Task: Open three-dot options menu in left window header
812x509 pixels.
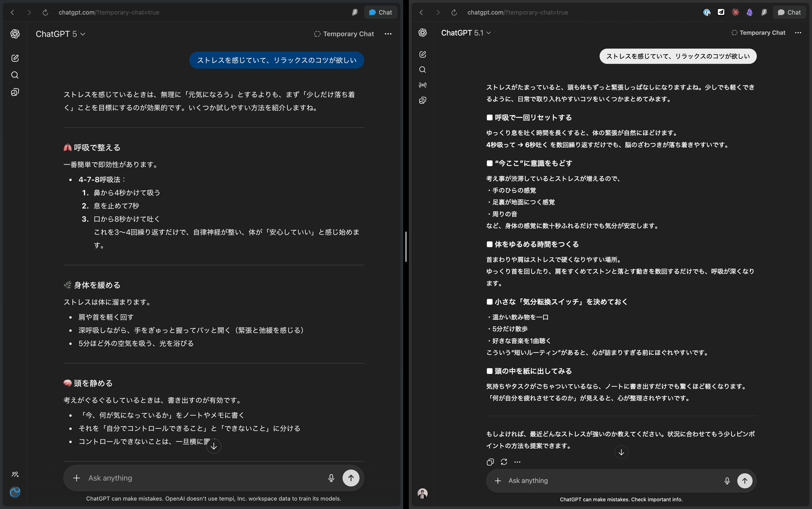Action: click(x=388, y=34)
